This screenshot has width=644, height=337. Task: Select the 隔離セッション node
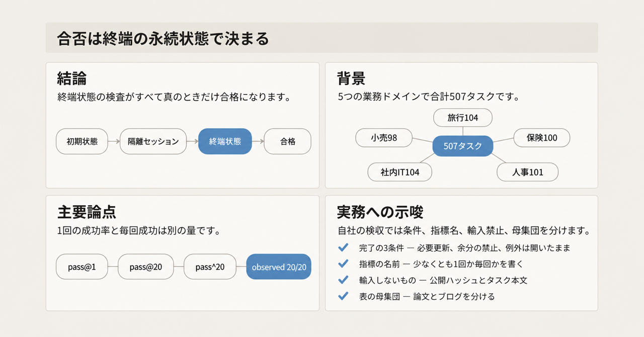point(153,141)
